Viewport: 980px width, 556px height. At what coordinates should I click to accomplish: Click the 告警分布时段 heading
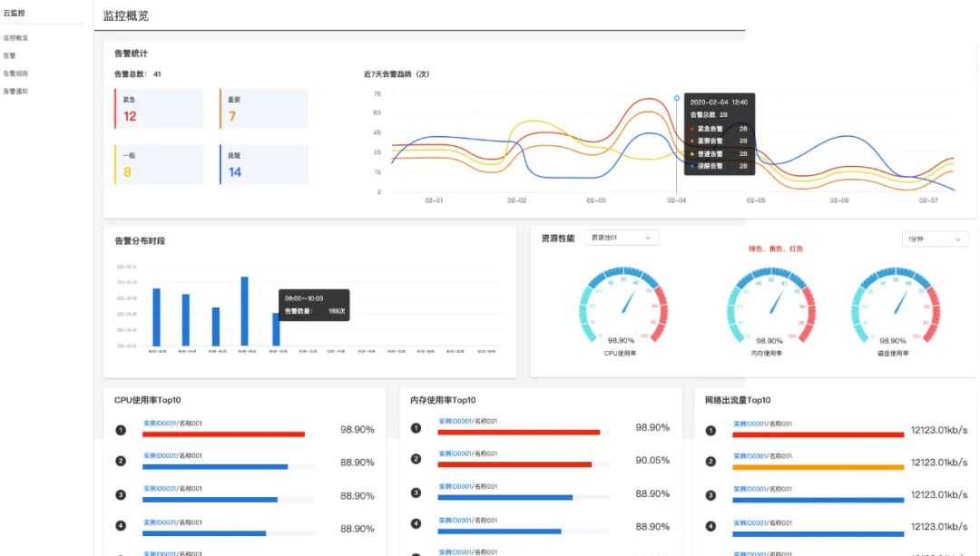tap(140, 240)
